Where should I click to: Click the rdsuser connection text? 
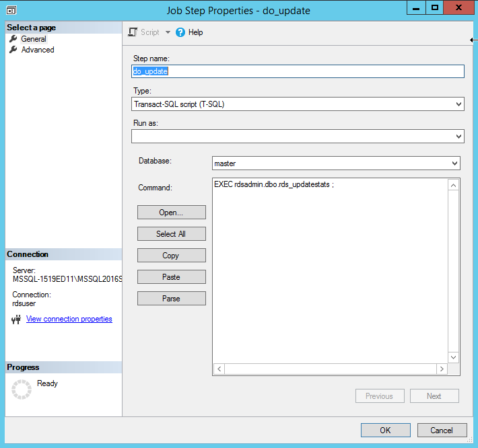[x=24, y=303]
